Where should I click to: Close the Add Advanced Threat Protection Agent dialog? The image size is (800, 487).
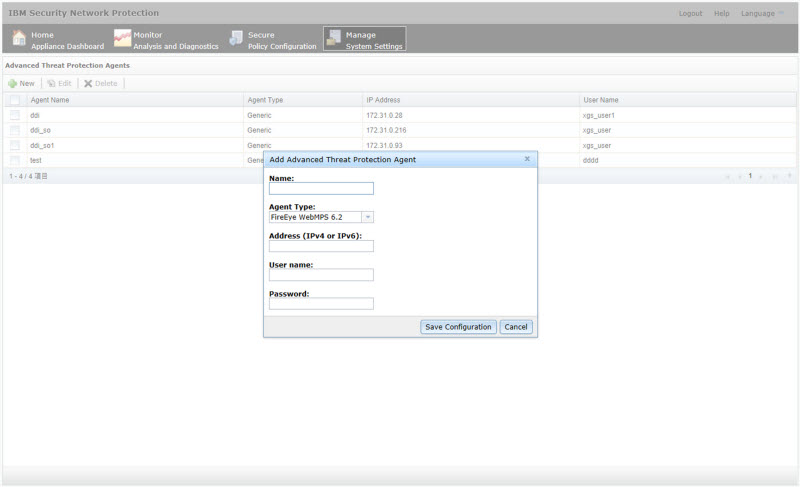pos(527,159)
